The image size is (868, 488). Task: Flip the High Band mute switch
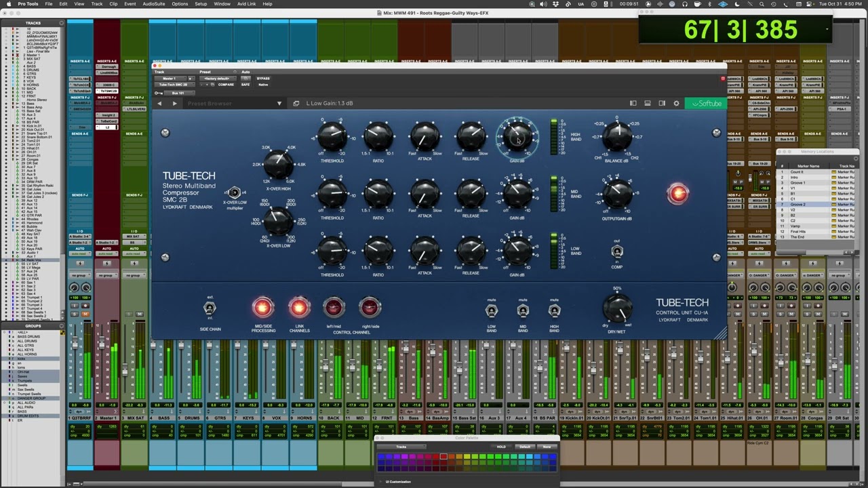pos(554,311)
